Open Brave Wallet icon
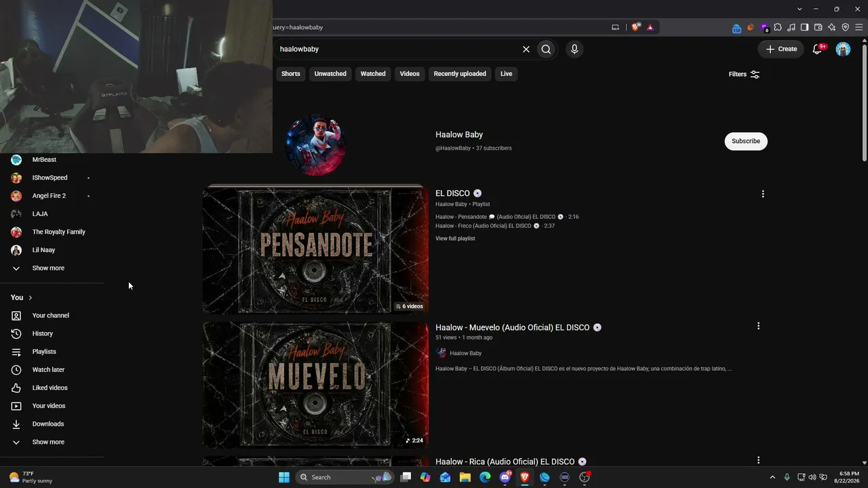 click(818, 27)
